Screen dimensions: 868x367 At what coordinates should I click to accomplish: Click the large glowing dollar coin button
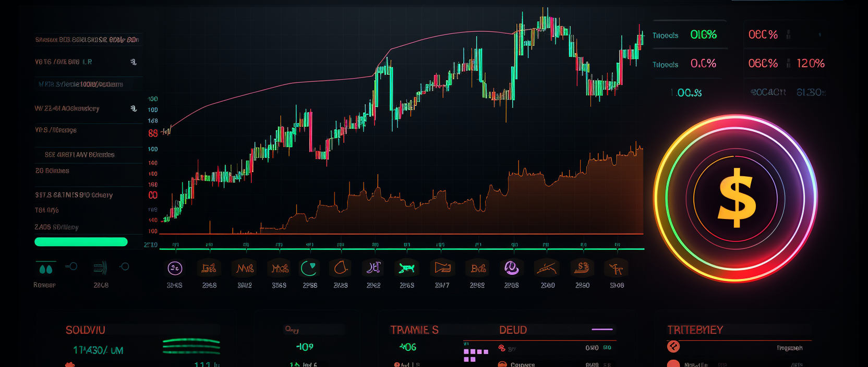coord(736,198)
